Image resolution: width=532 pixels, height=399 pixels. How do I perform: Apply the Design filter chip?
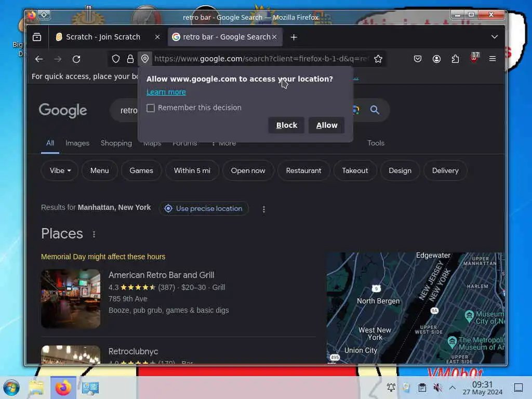(400, 170)
